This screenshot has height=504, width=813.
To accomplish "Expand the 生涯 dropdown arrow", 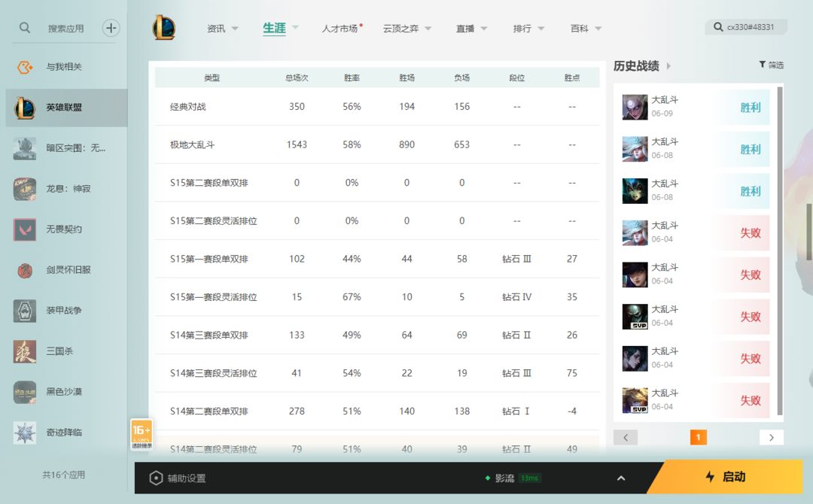I will click(x=296, y=27).
